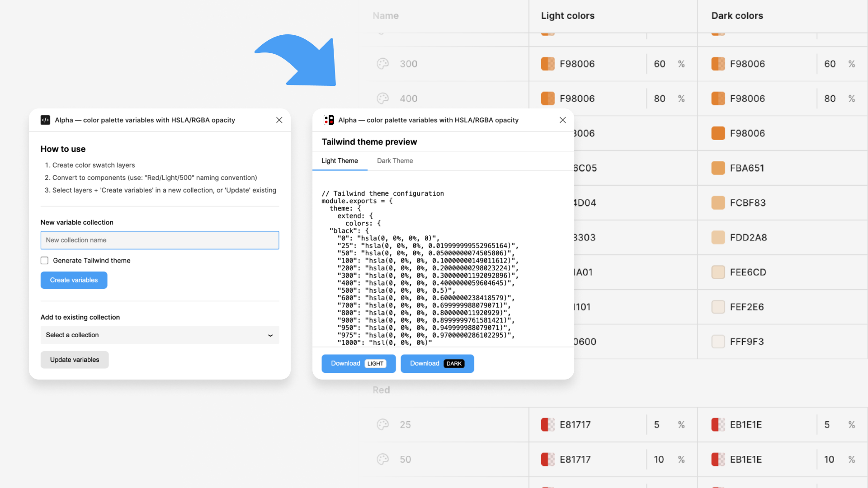Close the How to use plugin dialog
This screenshot has height=488, width=868.
coord(279,120)
